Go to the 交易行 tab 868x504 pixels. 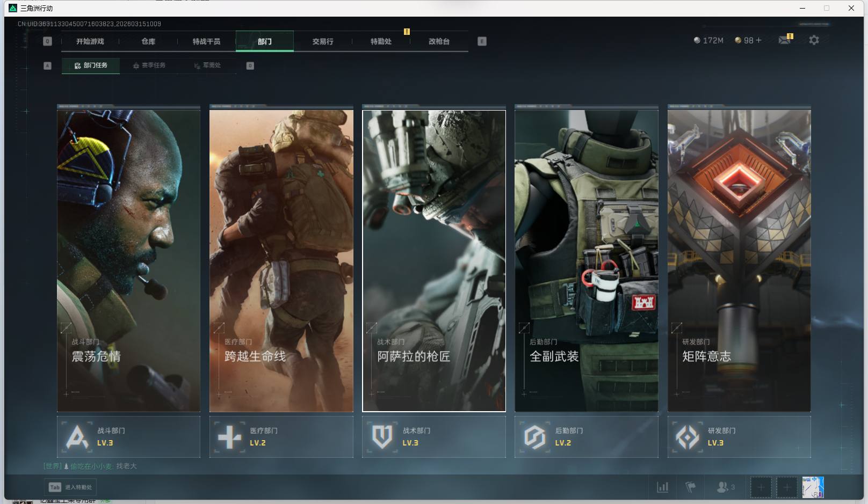pos(323,41)
